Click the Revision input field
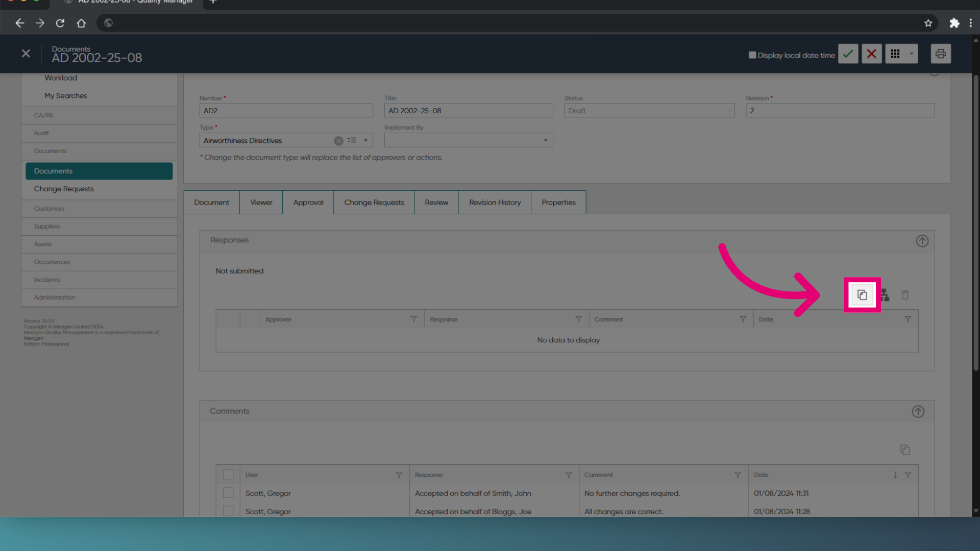 [840, 111]
